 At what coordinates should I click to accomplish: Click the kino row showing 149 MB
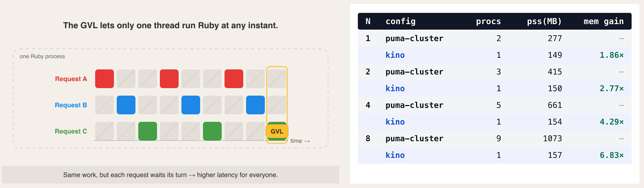tap(495, 55)
